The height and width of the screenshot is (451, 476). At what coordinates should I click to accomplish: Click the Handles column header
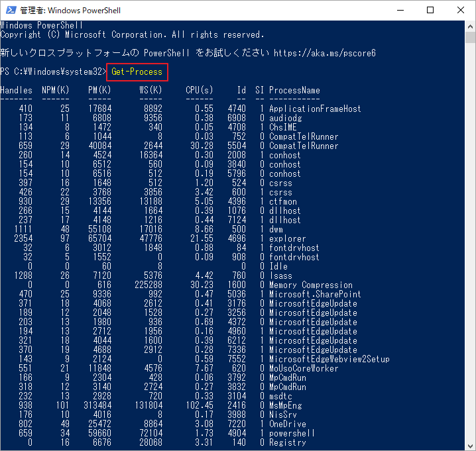(x=16, y=90)
